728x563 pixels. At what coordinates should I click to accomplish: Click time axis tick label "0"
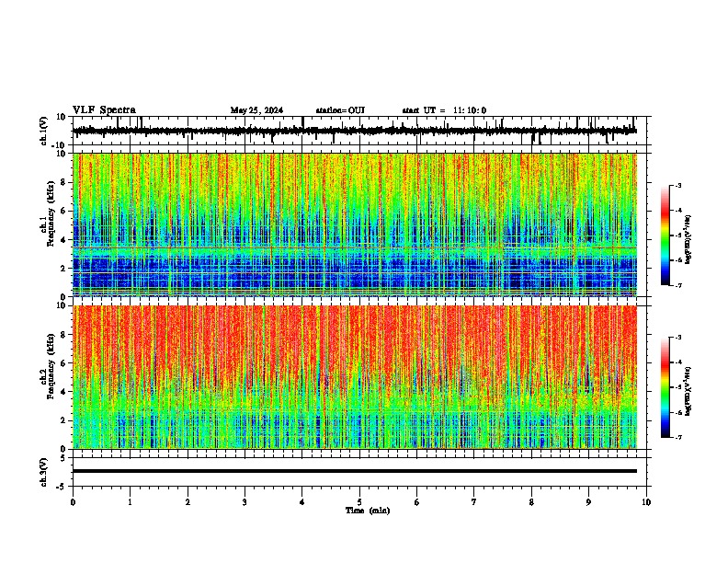coord(73,502)
